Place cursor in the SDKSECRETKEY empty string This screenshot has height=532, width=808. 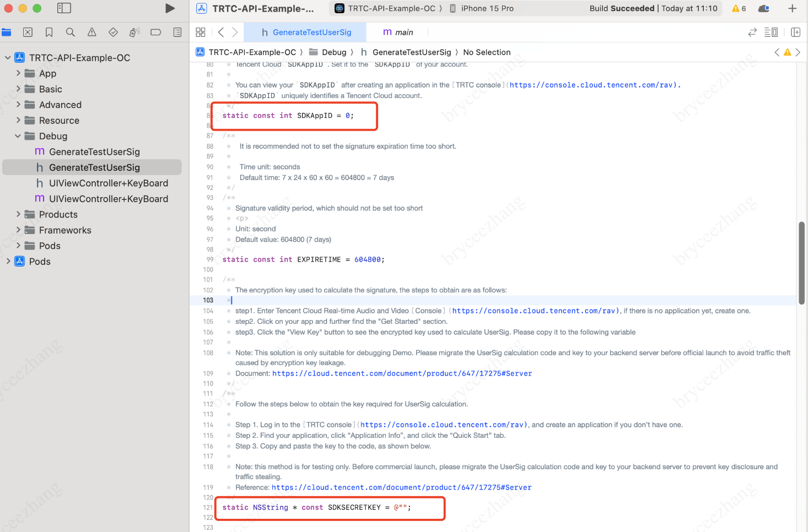402,508
